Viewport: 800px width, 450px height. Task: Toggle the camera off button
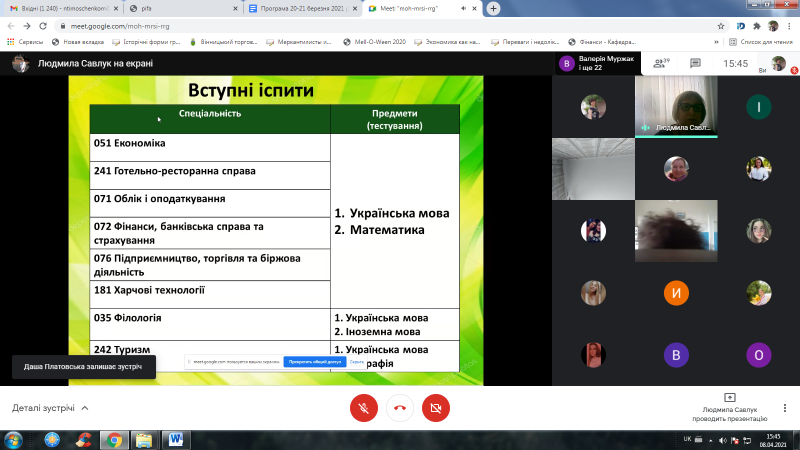(436, 408)
